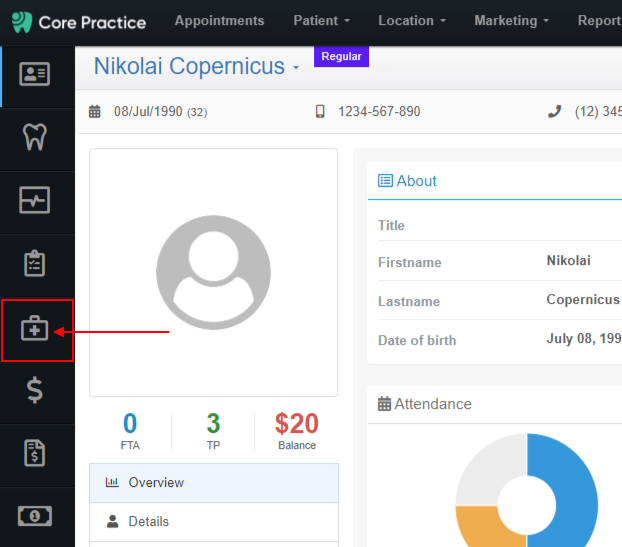The height and width of the screenshot is (547, 622).
Task: Open the Report menu
Action: coord(599,21)
